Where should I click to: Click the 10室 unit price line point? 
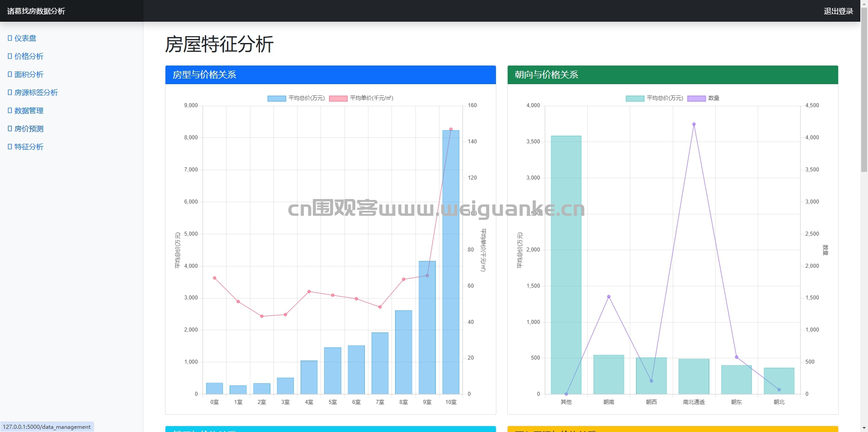(x=451, y=129)
